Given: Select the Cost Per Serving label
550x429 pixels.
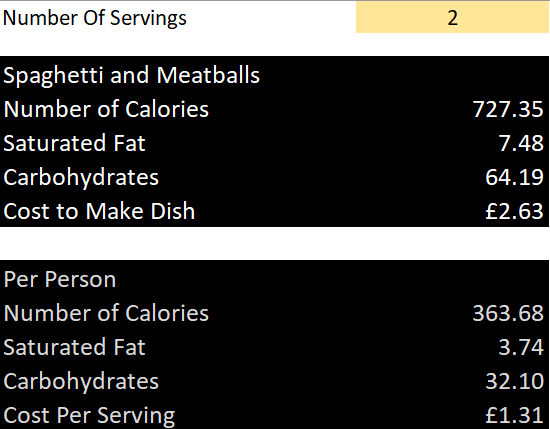Looking at the screenshot, I should click(89, 415).
